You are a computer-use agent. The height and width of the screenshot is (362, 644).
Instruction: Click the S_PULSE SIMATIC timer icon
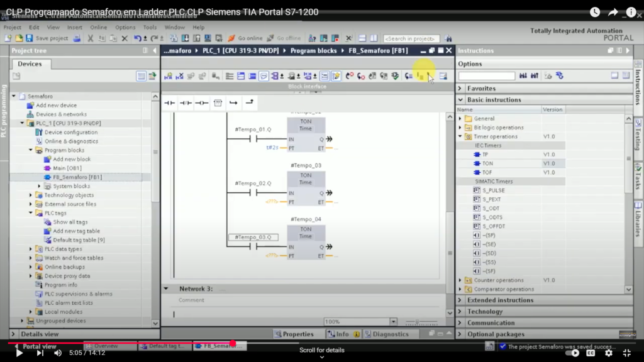point(477,190)
